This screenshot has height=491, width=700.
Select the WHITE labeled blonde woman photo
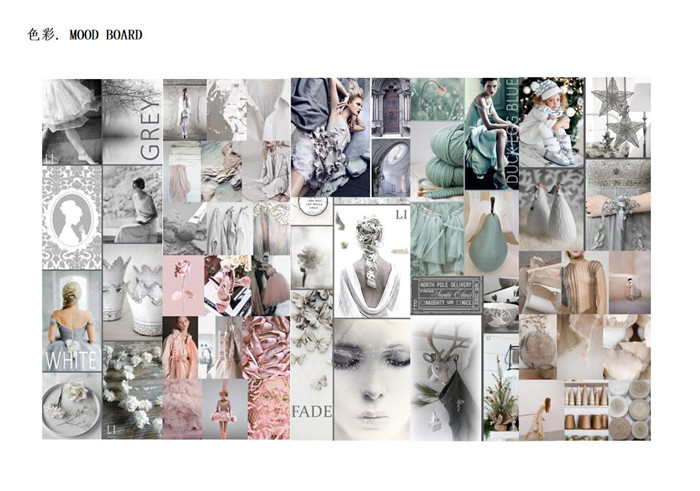pyautogui.click(x=71, y=320)
